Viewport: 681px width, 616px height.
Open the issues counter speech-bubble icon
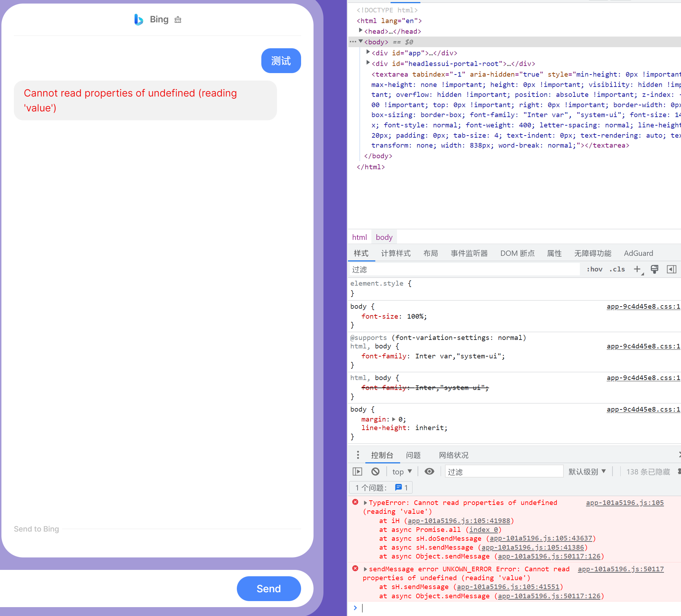399,487
